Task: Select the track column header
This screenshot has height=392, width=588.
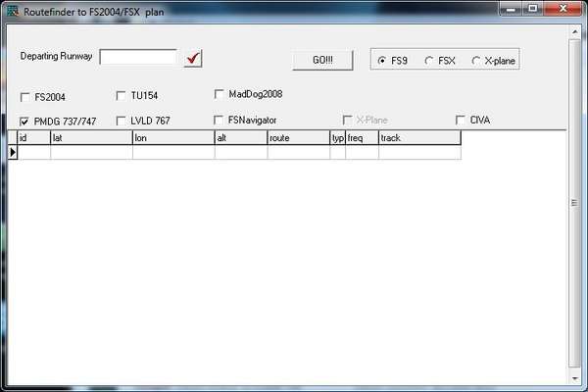Action: 418,138
